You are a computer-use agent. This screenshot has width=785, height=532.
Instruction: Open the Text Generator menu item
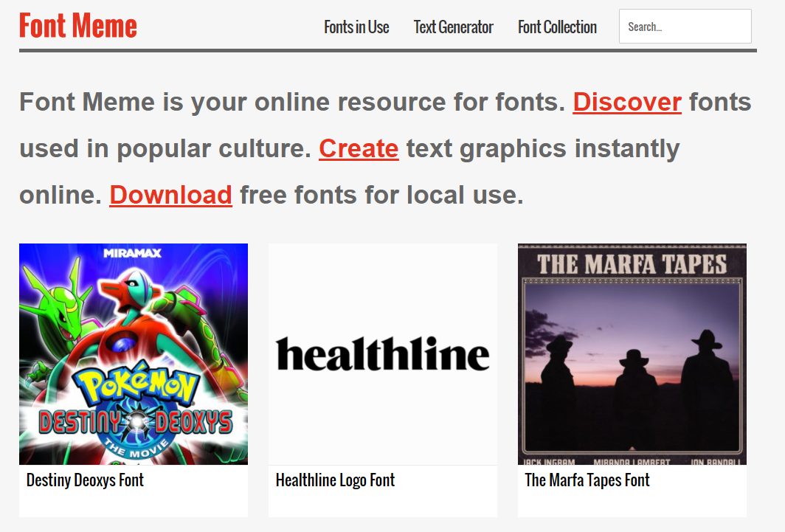click(x=454, y=27)
